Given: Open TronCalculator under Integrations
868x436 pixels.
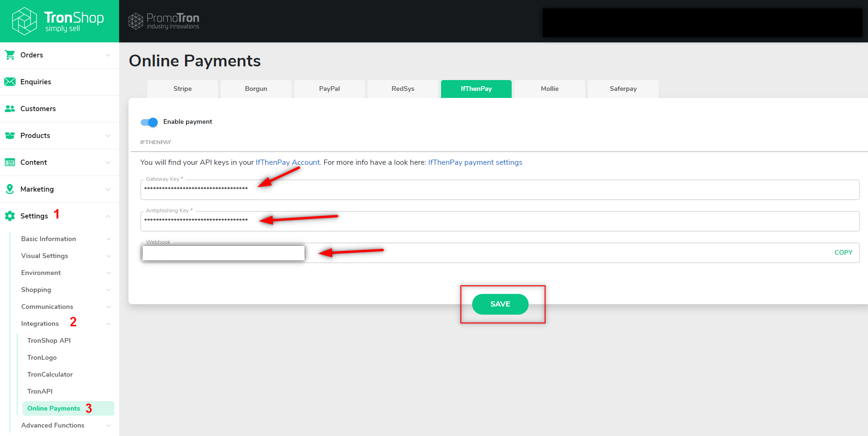Looking at the screenshot, I should point(50,375).
